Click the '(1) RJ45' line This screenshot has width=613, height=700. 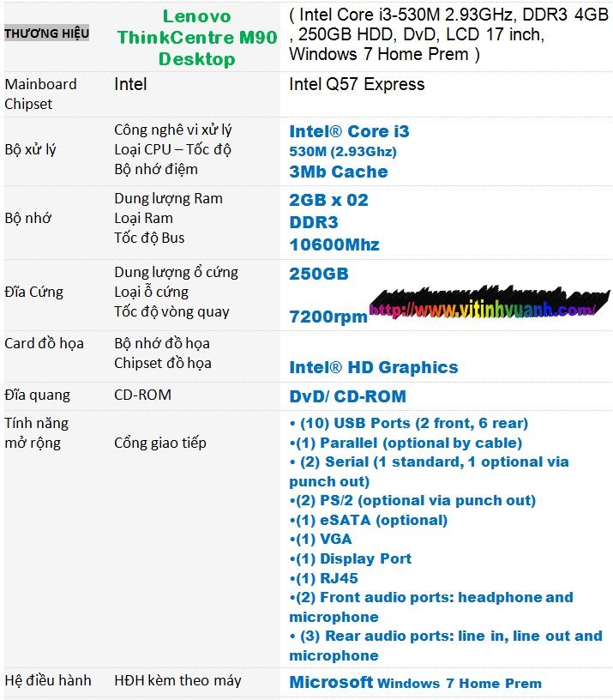(x=323, y=578)
